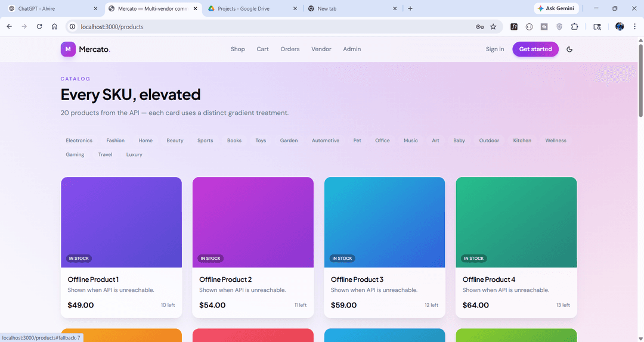Click the Get started button
Image resolution: width=644 pixels, height=342 pixels.
535,49
